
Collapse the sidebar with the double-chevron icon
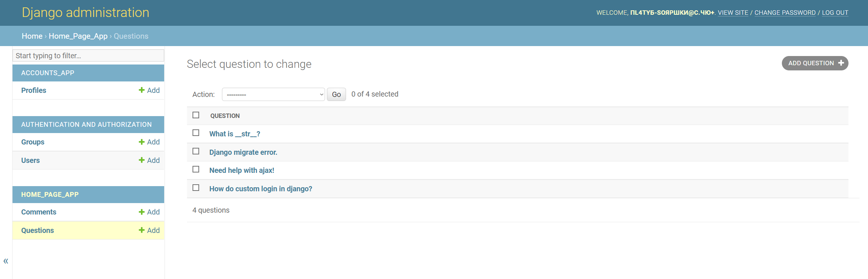point(6,261)
